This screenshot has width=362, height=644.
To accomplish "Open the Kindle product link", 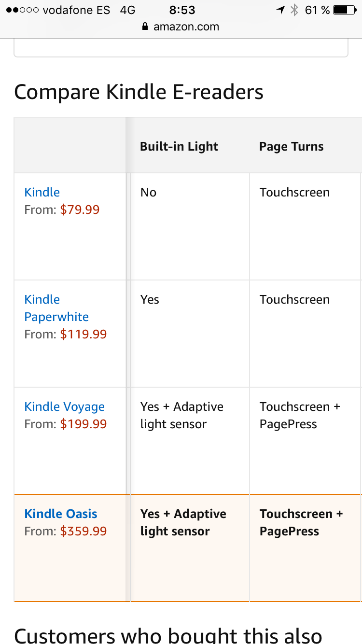I will (42, 192).
